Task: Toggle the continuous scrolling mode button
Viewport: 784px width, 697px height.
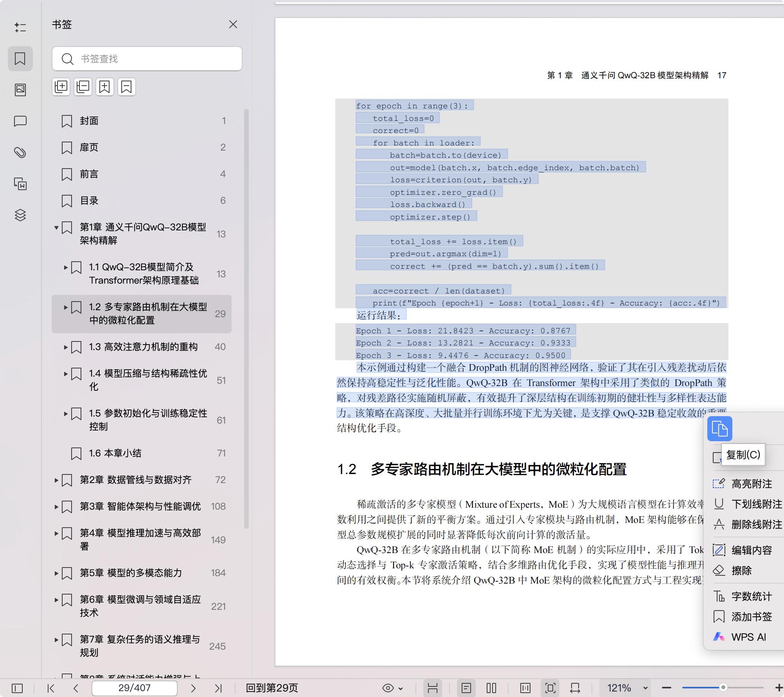Action: (432, 688)
